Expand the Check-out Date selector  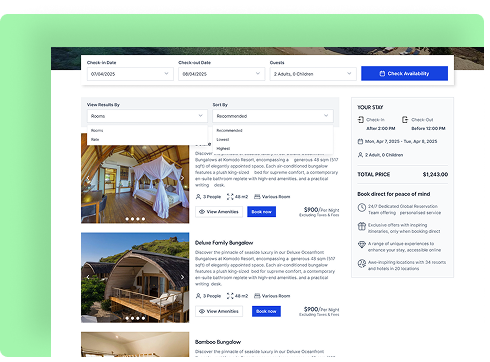point(221,74)
